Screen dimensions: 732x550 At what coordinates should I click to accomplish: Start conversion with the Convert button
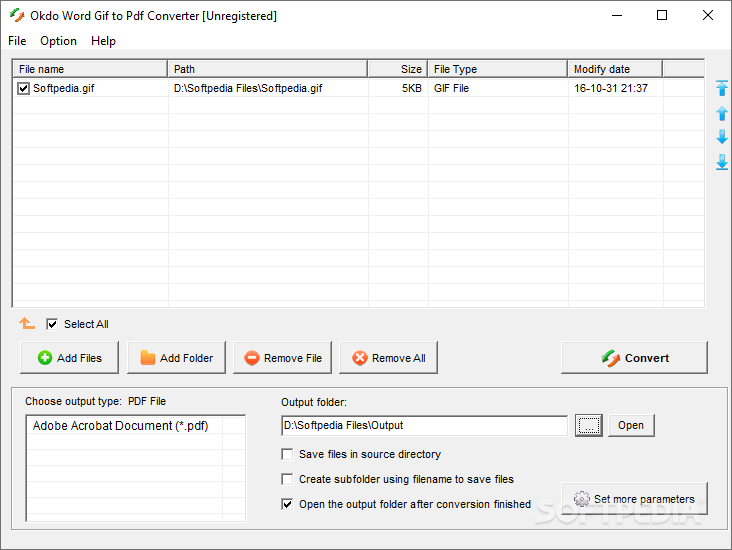tap(634, 358)
